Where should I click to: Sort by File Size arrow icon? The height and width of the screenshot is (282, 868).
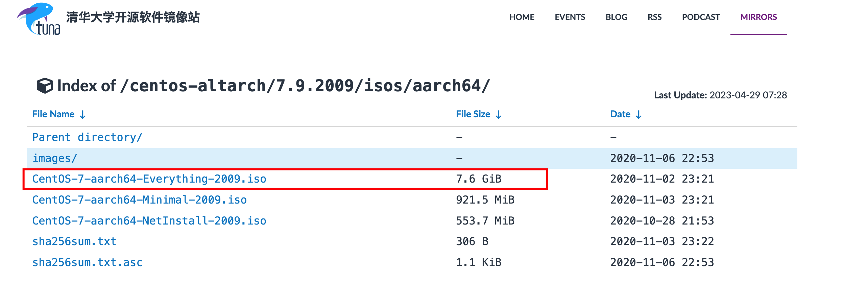[x=498, y=115]
